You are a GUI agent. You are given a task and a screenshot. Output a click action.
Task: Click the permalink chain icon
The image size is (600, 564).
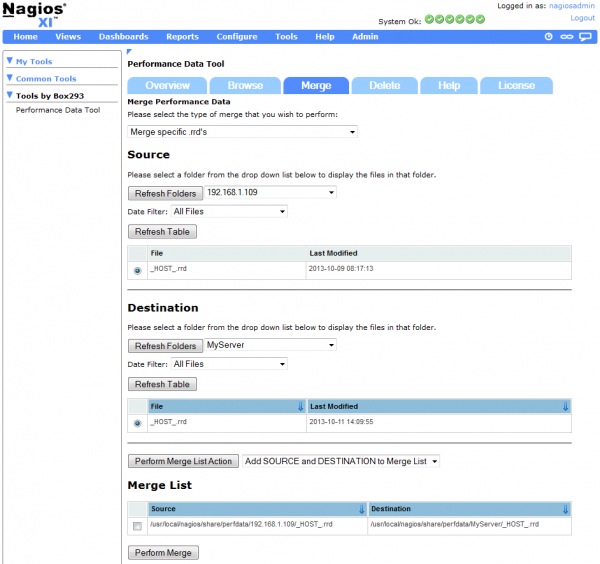click(567, 37)
